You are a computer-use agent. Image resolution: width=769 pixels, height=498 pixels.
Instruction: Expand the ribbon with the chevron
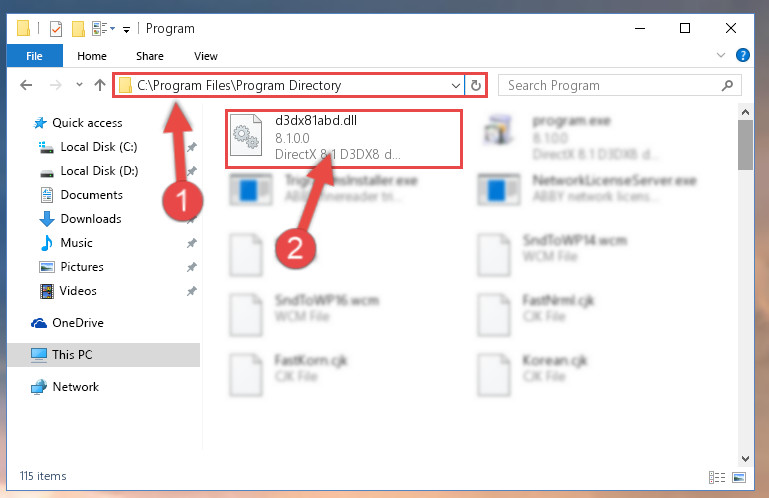coord(720,55)
